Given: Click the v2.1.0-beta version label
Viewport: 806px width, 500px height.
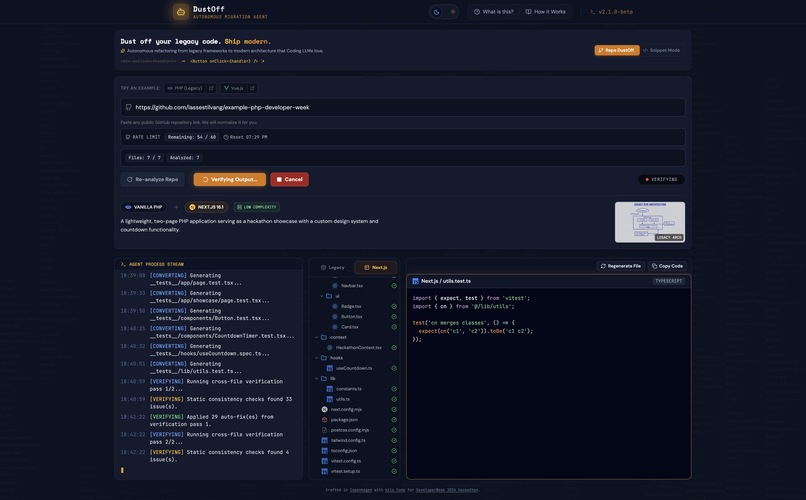Looking at the screenshot, I should (x=611, y=12).
